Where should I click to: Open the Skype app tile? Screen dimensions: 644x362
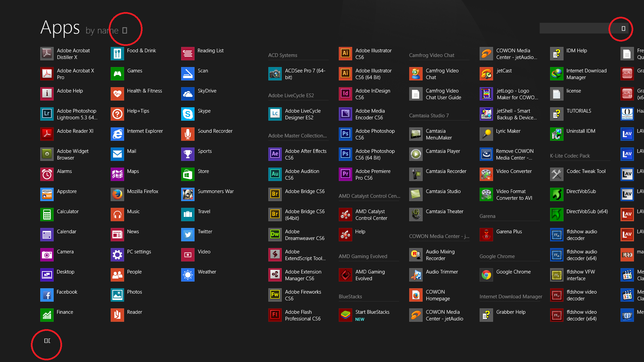(x=187, y=114)
